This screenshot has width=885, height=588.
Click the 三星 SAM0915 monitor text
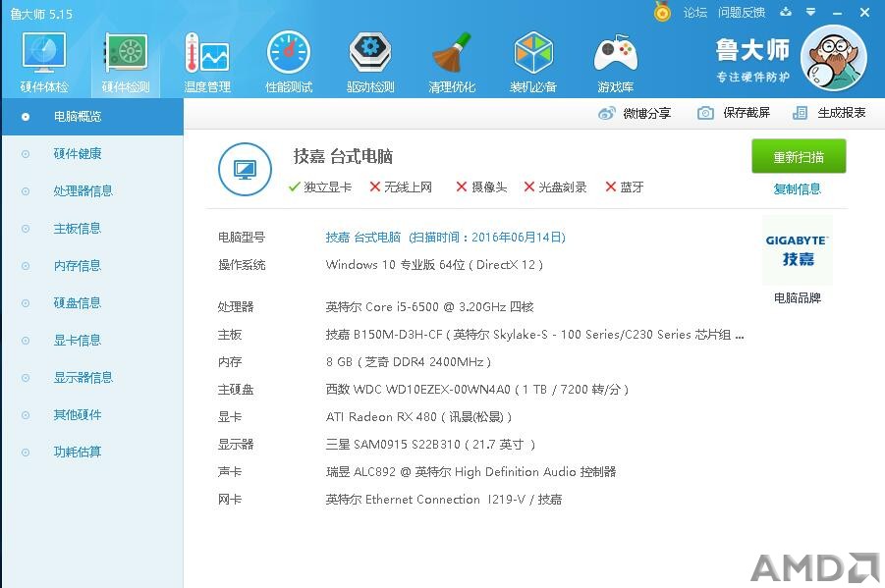[430, 445]
